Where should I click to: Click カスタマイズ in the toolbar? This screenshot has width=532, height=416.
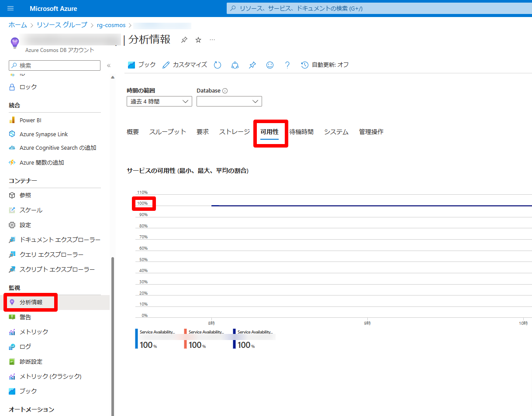[185, 65]
